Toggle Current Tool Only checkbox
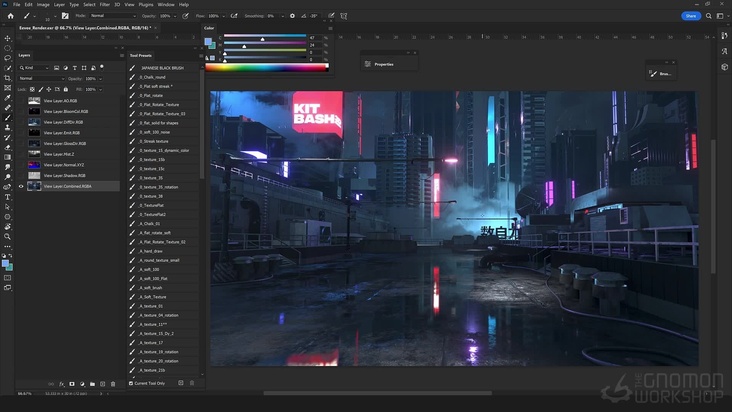Viewport: 732px width, 412px height. coord(131,384)
